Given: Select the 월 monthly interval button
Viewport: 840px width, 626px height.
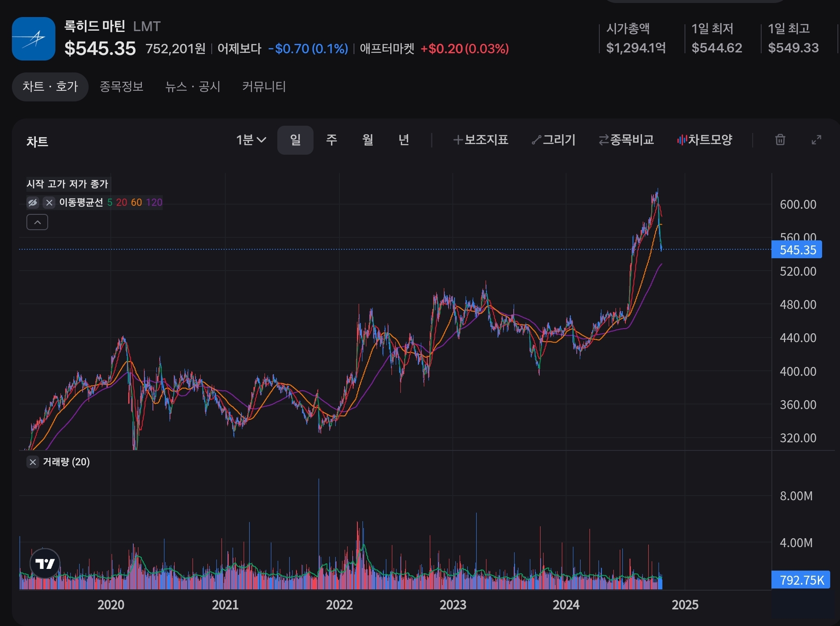Looking at the screenshot, I should click(x=368, y=140).
